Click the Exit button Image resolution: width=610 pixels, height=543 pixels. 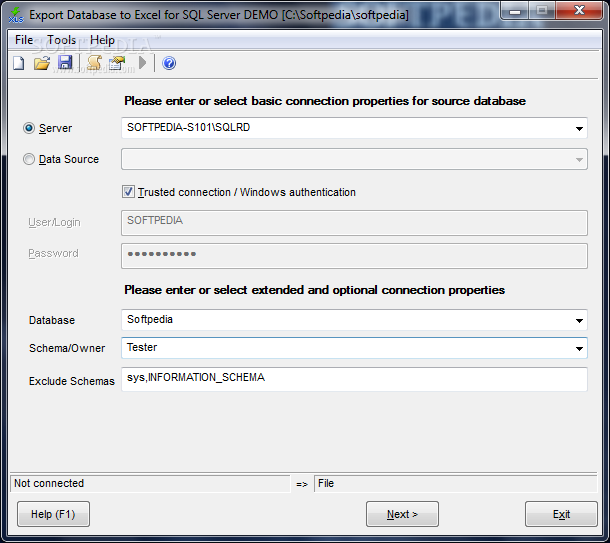(561, 514)
